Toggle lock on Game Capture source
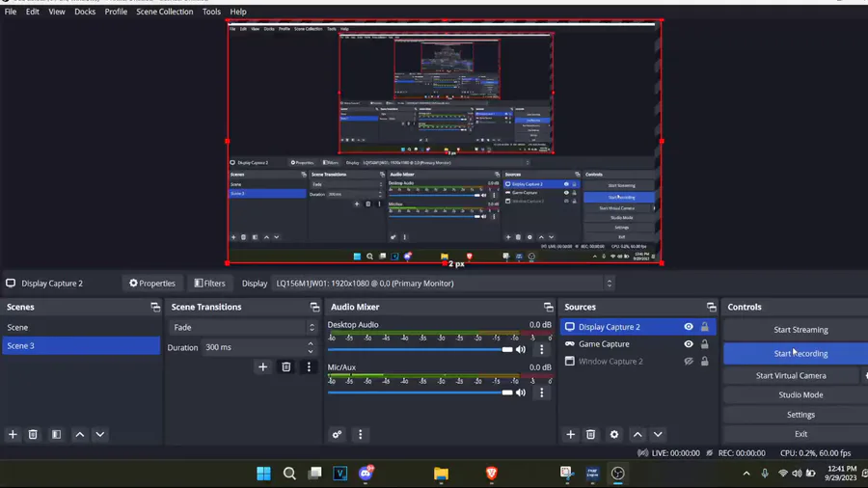868x488 pixels. click(x=705, y=344)
